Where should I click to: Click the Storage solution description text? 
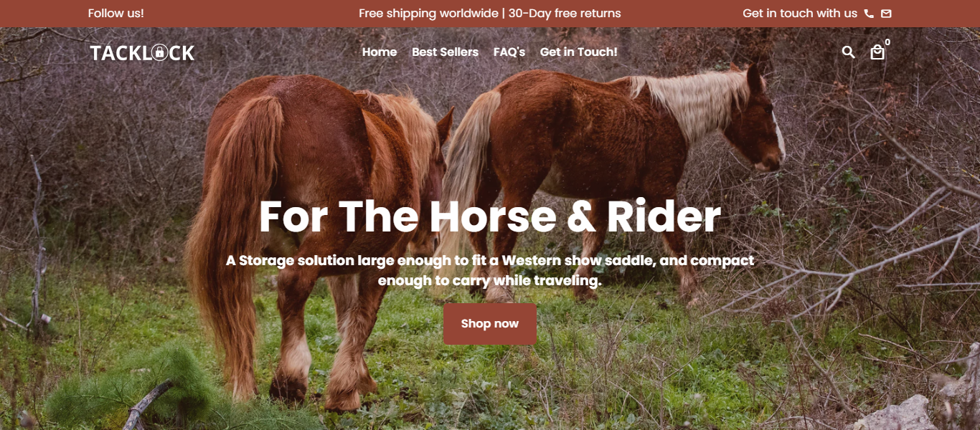490,270
